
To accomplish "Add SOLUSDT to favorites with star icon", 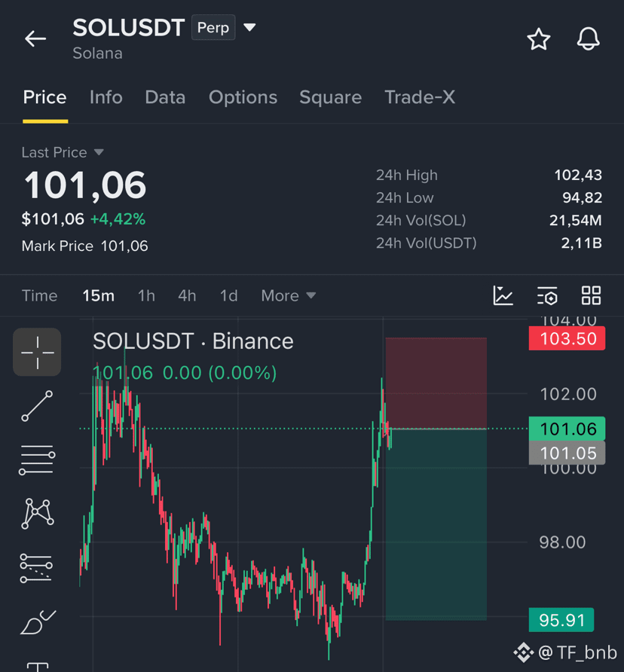I will pyautogui.click(x=539, y=39).
